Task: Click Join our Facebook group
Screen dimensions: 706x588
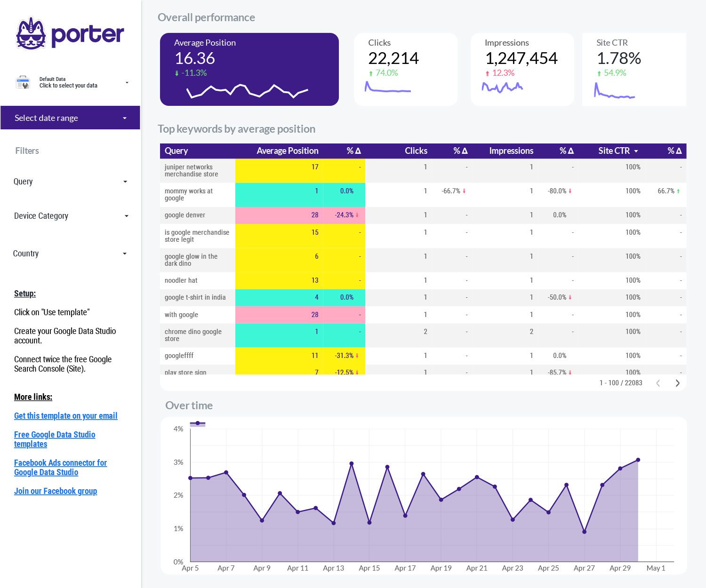Action: pos(55,491)
